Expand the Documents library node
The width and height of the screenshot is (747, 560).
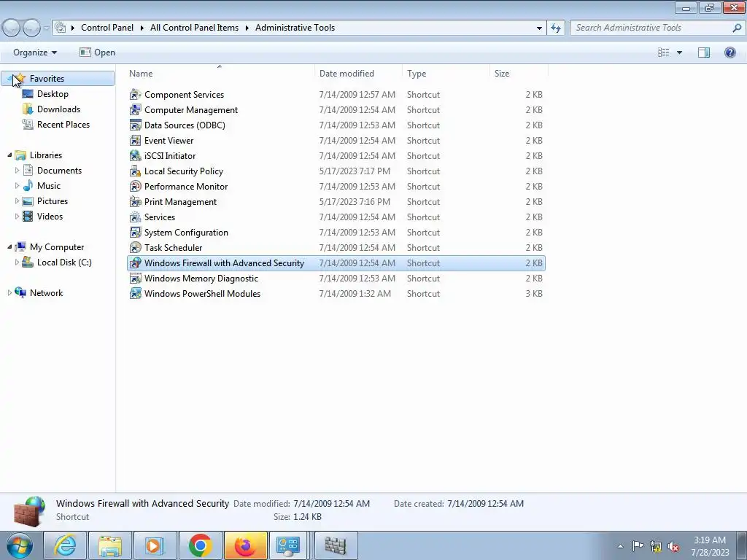pyautogui.click(x=18, y=171)
